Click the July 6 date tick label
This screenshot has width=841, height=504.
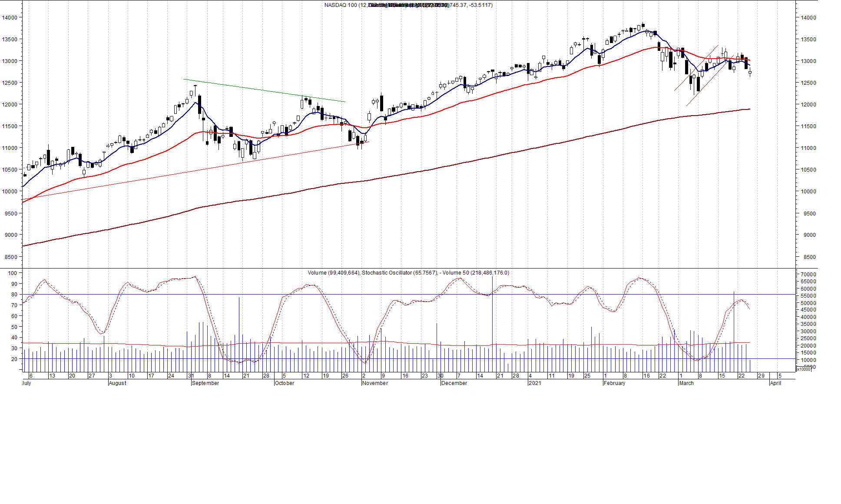(x=31, y=376)
